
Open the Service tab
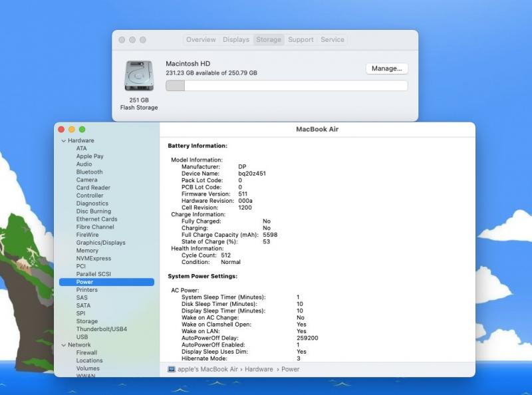(x=332, y=39)
